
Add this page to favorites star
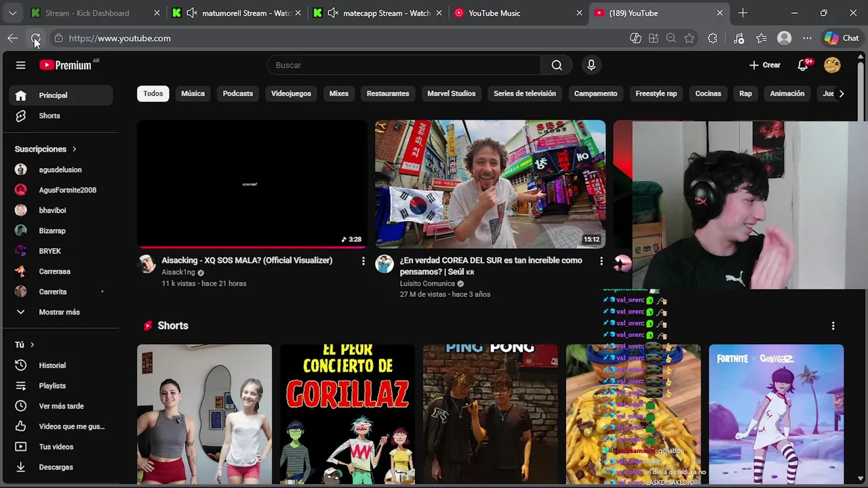690,39
